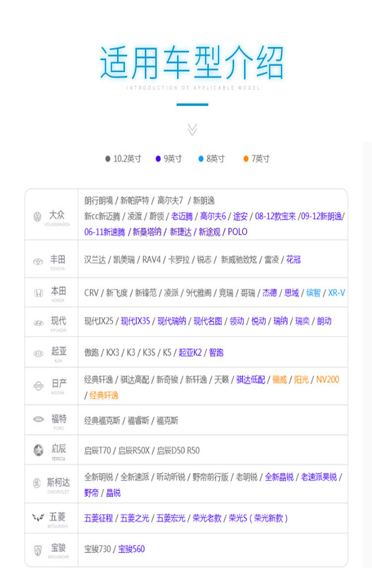Click the Ford logo icon
The image size is (372, 588).
click(39, 419)
